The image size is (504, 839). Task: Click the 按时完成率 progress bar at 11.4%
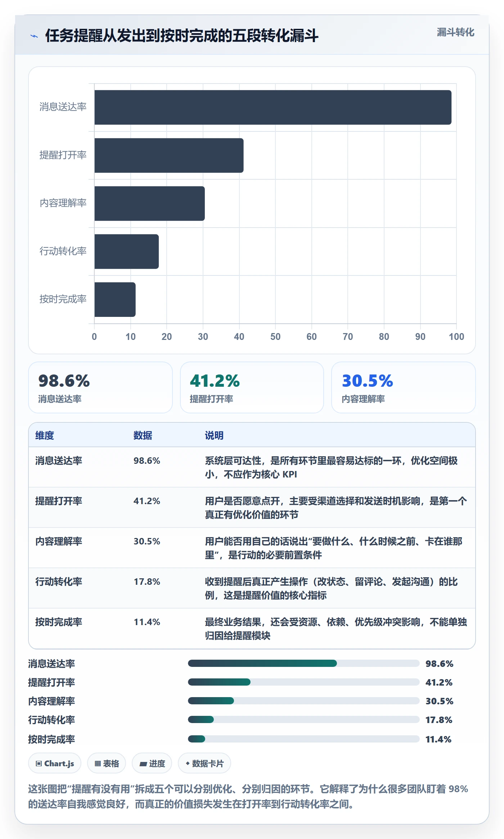[x=304, y=739]
